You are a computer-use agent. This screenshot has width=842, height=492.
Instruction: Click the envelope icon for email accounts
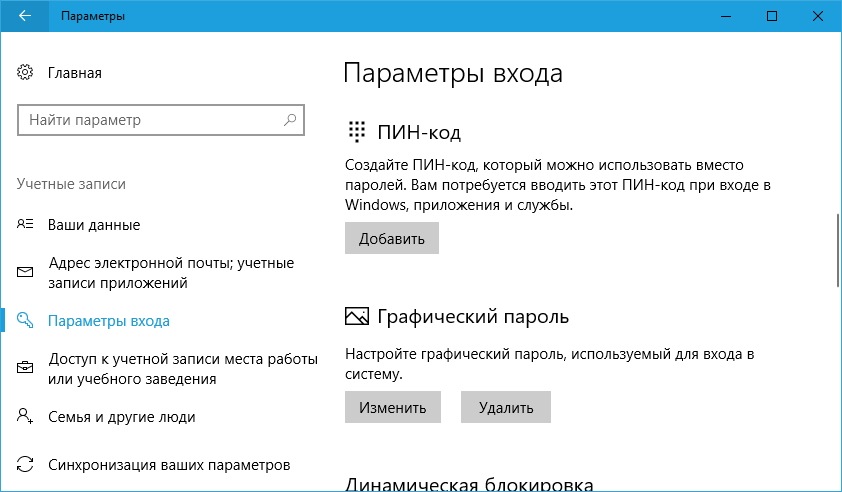pos(25,272)
